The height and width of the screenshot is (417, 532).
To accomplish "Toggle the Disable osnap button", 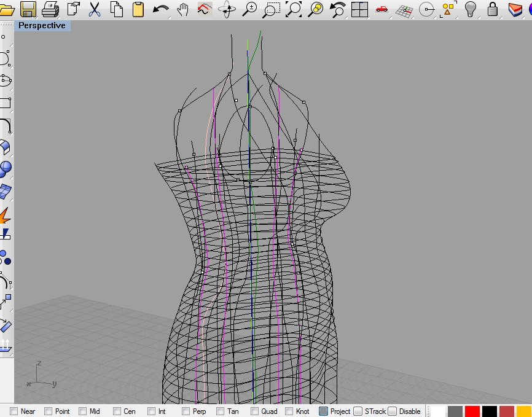I will tap(392, 411).
